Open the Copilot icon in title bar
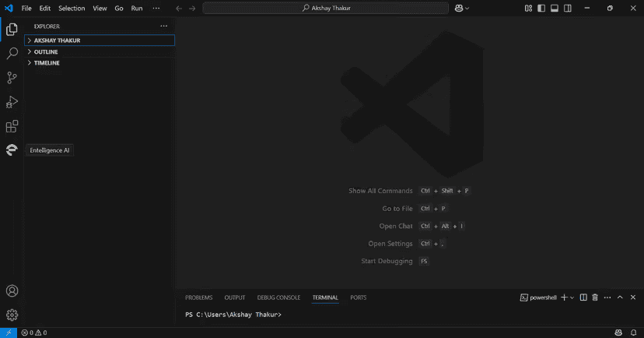This screenshot has height=338, width=644. pos(459,9)
